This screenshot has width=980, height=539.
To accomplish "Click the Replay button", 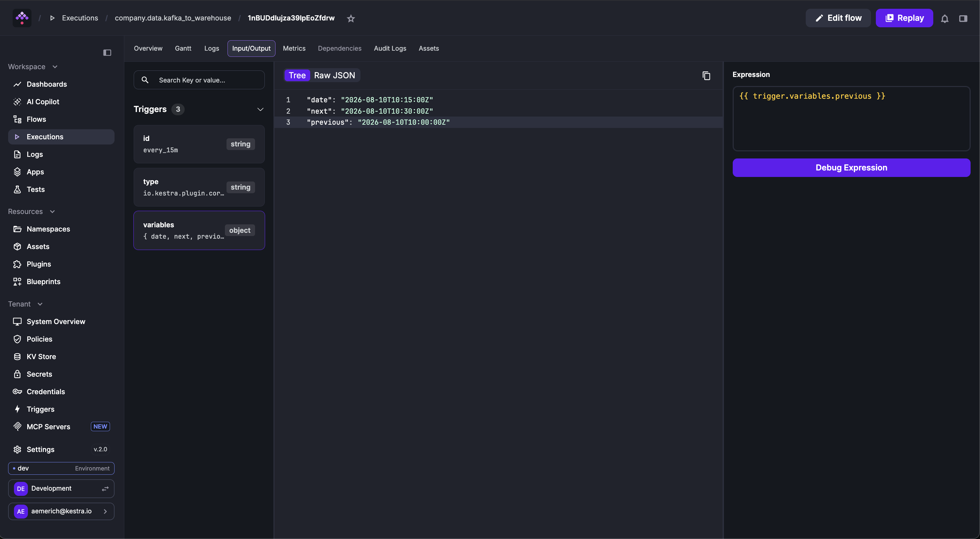I will (x=904, y=18).
